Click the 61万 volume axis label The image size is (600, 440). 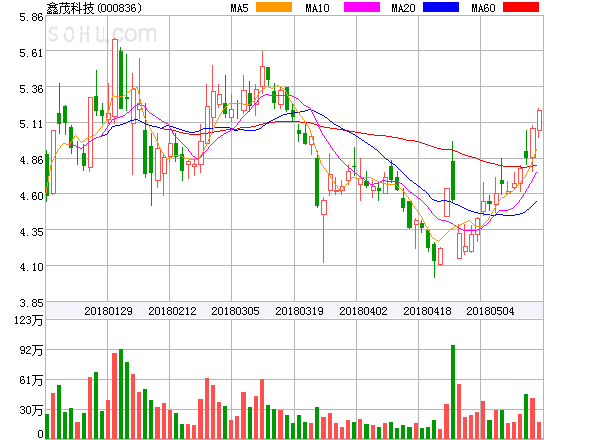[31, 380]
